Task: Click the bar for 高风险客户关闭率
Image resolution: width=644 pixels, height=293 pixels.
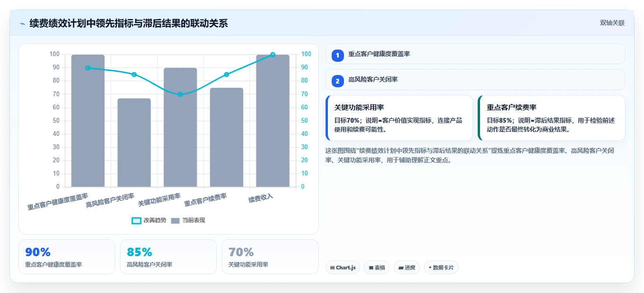Action: coord(134,142)
